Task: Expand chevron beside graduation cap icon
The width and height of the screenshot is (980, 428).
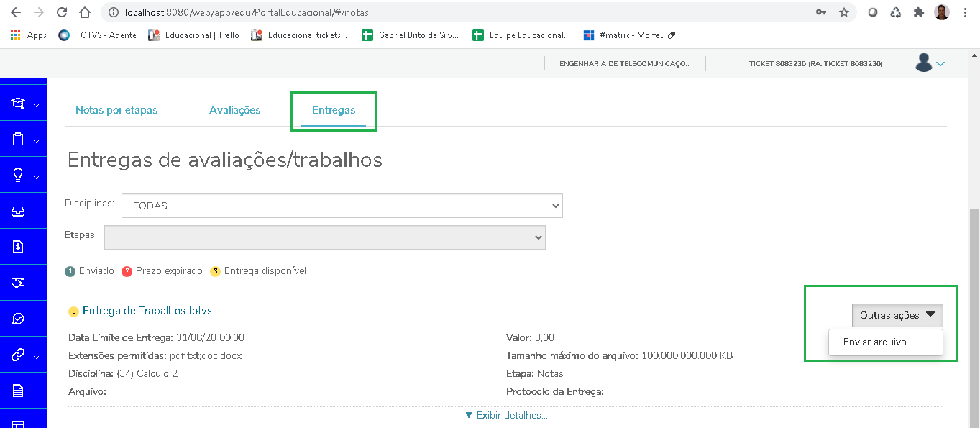Action: [36, 105]
